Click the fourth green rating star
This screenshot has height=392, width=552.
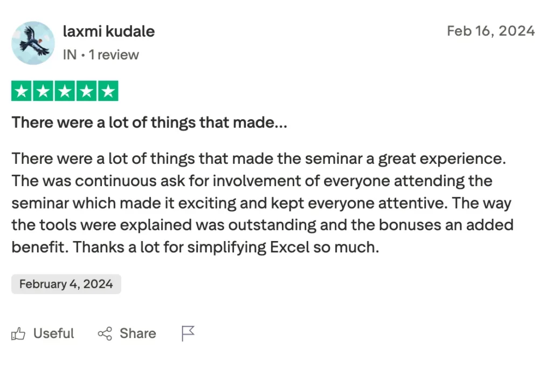86,92
